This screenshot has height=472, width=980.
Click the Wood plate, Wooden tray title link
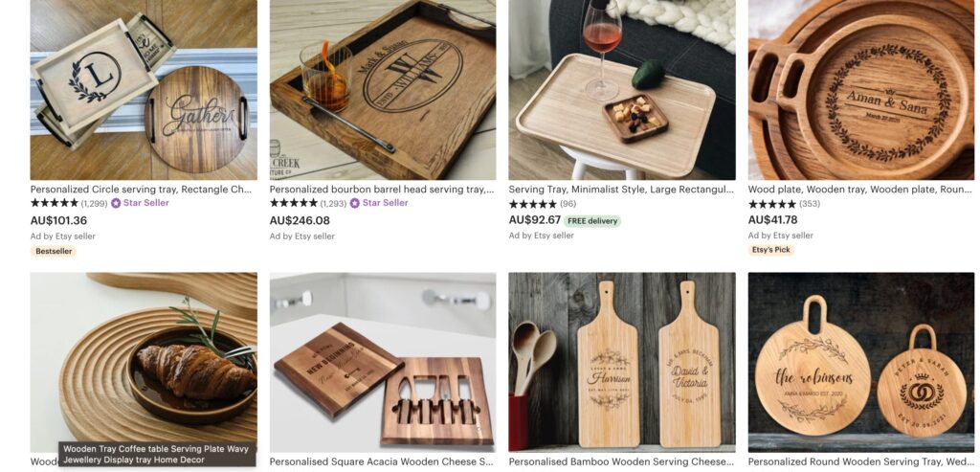pyautogui.click(x=860, y=190)
